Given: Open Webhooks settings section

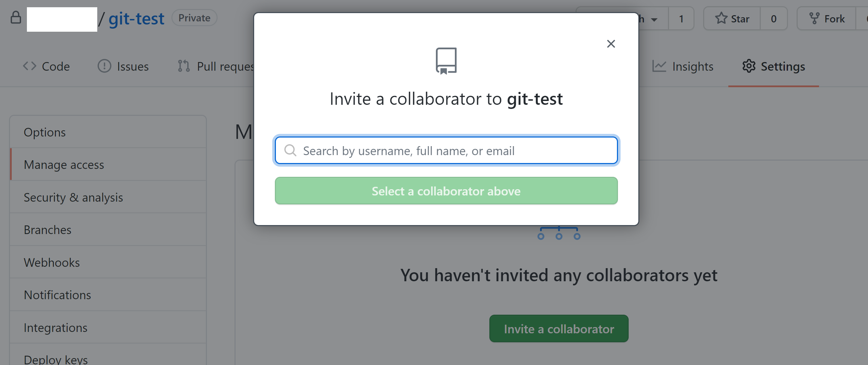Looking at the screenshot, I should tap(52, 263).
